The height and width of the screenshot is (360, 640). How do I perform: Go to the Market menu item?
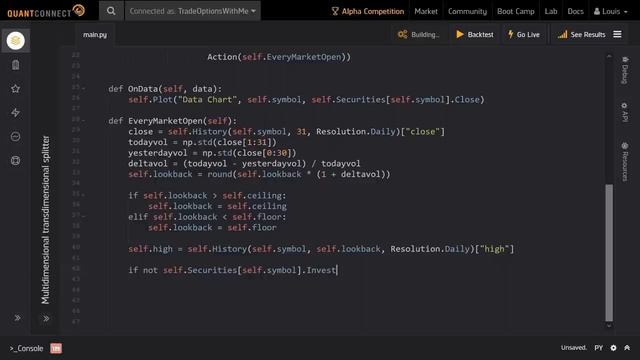point(426,11)
